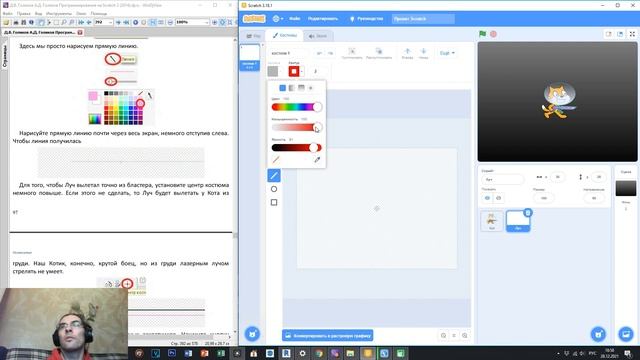Open the Scratch Edit menu
The width and height of the screenshot is (640, 360).
(323, 19)
